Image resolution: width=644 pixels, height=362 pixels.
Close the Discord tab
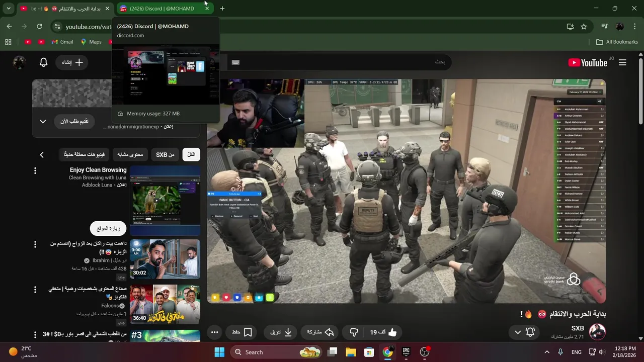(x=207, y=9)
